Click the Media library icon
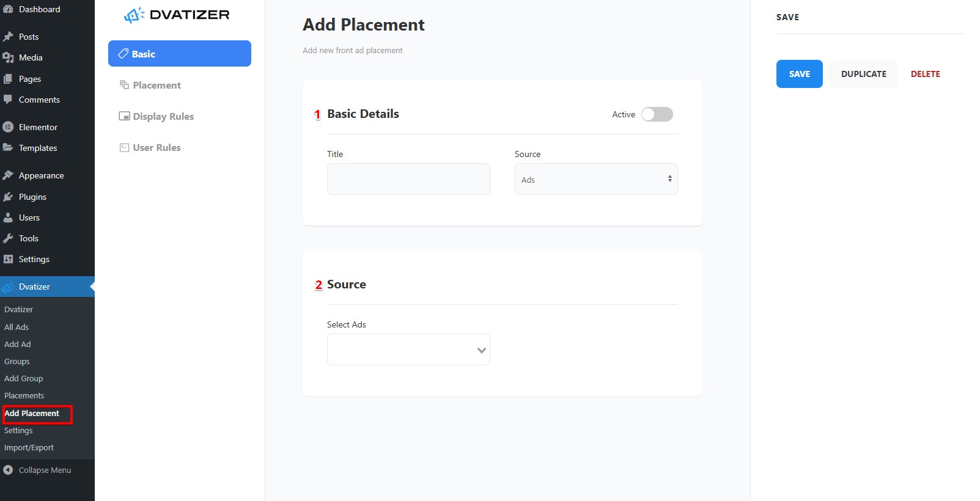Image resolution: width=980 pixels, height=501 pixels. pyautogui.click(x=8, y=57)
